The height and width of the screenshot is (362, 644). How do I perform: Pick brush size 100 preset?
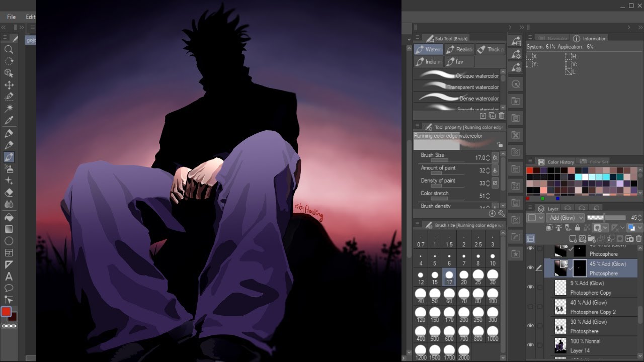pyautogui.click(x=493, y=296)
